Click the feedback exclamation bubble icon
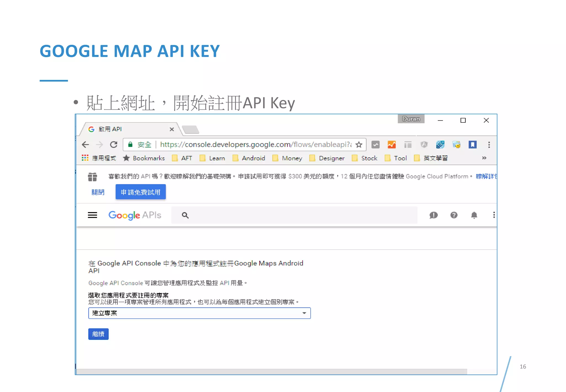566x392 pixels. pos(434,215)
